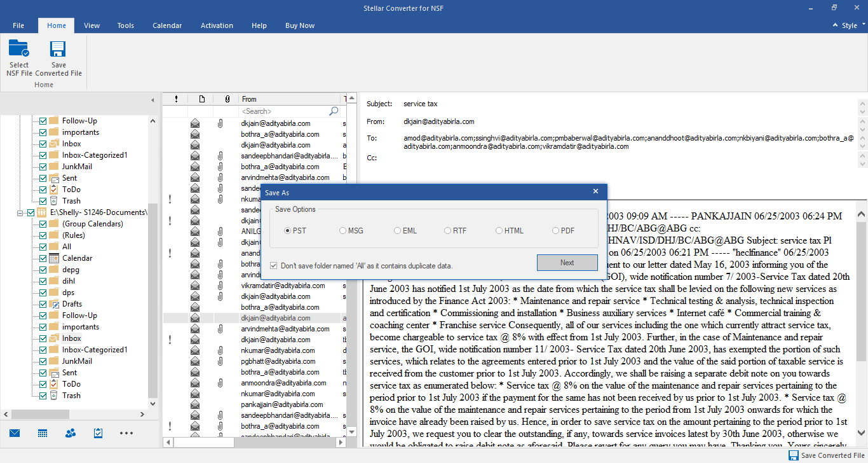868x463 pixels.
Task: Click the paperclip icon in the vikramdatir row
Action: (x=220, y=286)
